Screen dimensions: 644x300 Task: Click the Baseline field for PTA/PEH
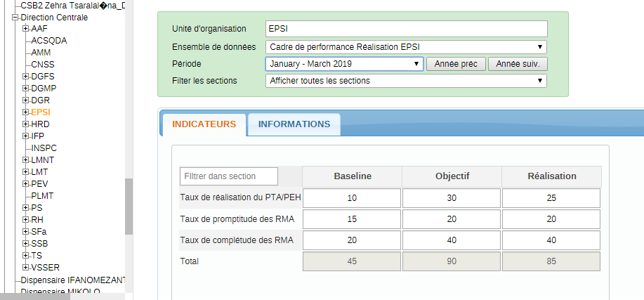(x=352, y=198)
